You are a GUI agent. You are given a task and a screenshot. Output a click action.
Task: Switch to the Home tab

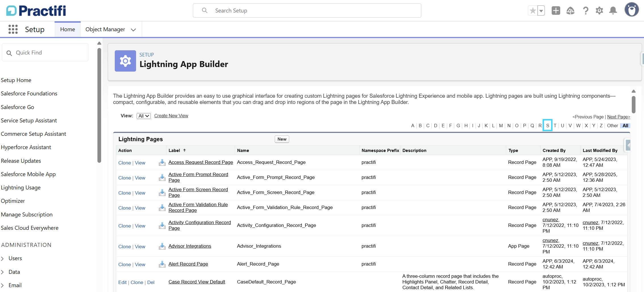pos(68,29)
